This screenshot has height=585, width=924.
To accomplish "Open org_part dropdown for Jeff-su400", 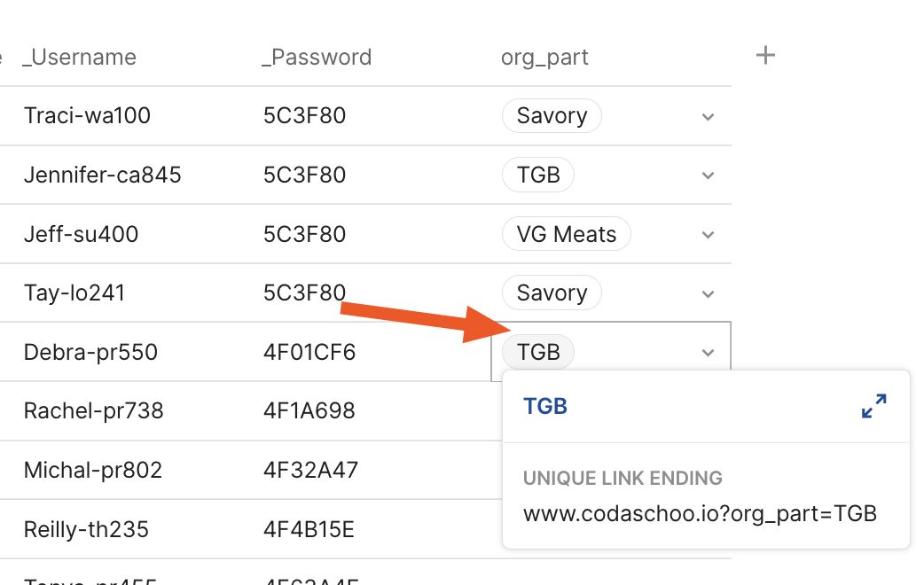I will pyautogui.click(x=708, y=235).
